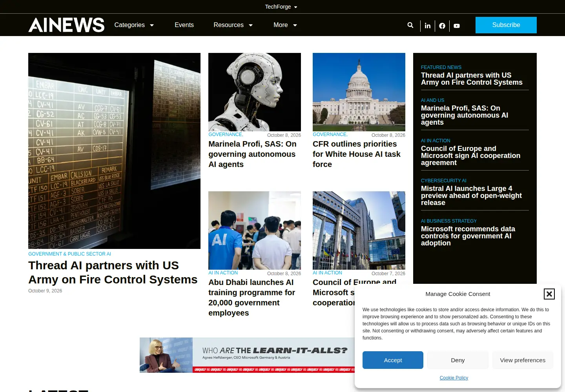Open sidebar 'Thread AI partners with US Army' link
The width and height of the screenshot is (565, 392).
pyautogui.click(x=472, y=79)
